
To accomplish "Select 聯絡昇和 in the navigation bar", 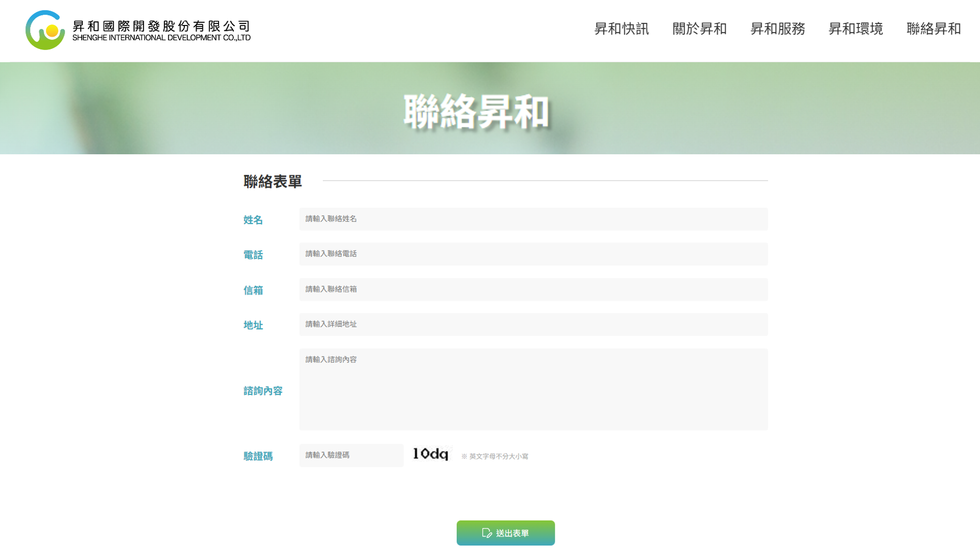I will (x=933, y=29).
